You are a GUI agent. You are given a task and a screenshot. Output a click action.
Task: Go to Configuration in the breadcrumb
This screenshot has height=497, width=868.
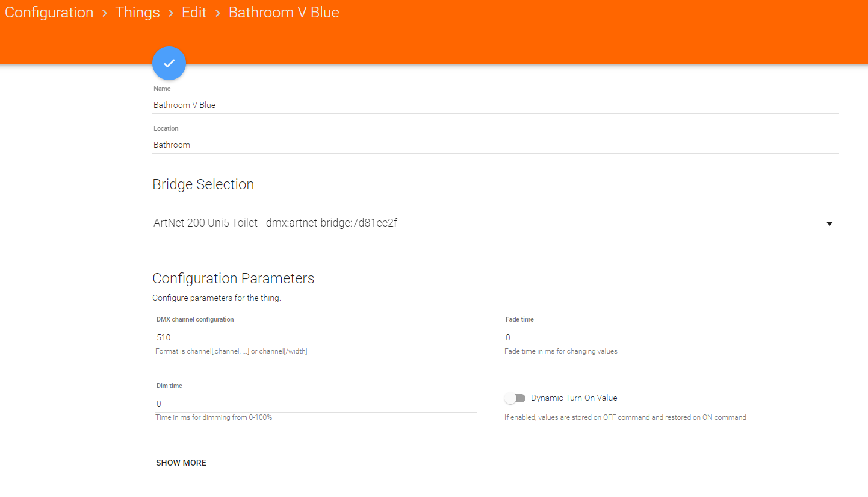pyautogui.click(x=49, y=13)
